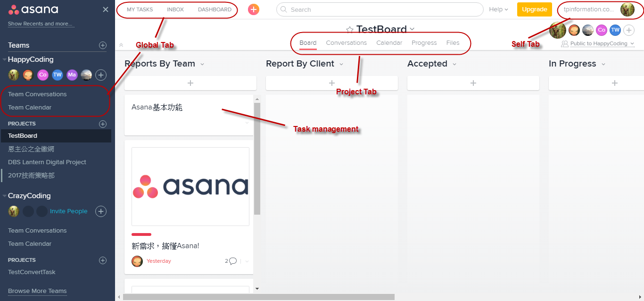Click the Ma avatar in HappyCoding team

click(72, 75)
